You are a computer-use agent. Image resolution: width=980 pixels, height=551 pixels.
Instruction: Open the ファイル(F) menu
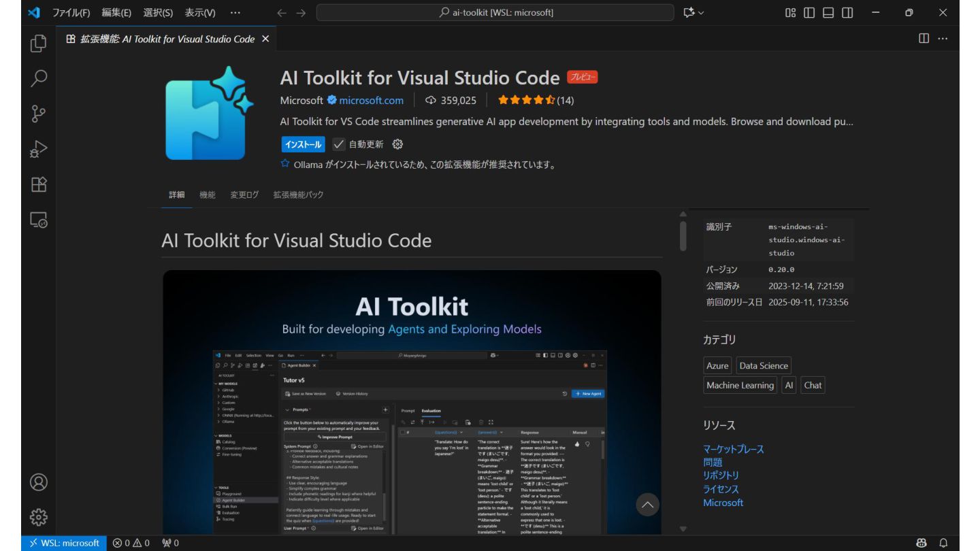(x=71, y=12)
